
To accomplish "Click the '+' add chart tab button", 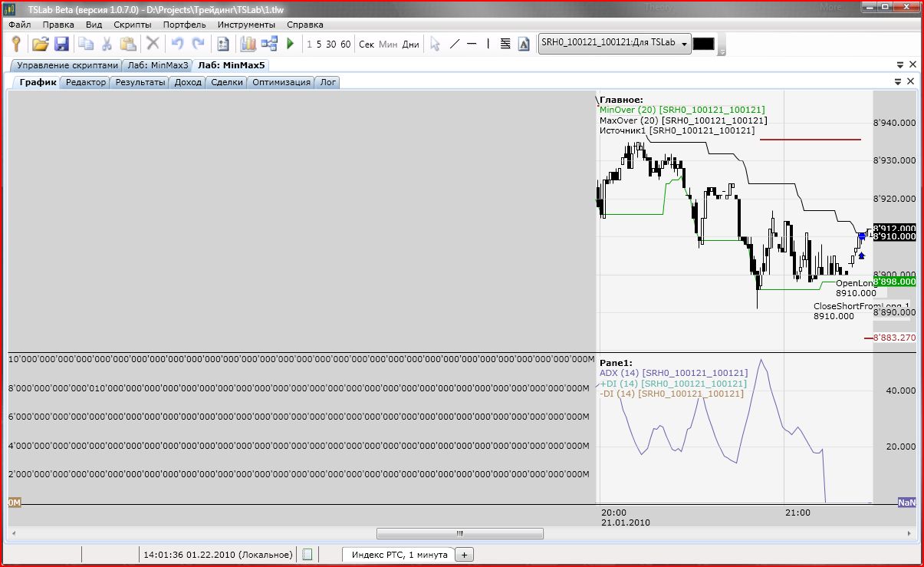I will (465, 555).
